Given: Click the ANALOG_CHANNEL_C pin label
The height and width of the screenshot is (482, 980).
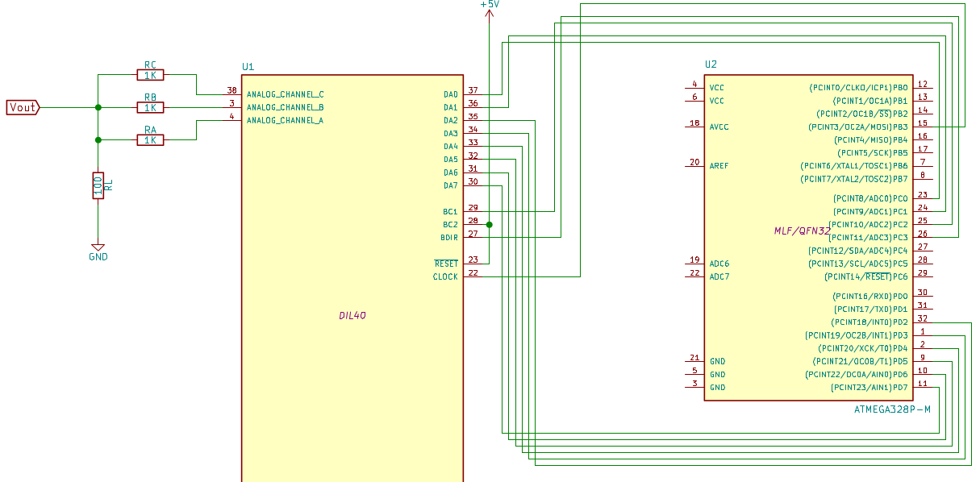Looking at the screenshot, I should 286,94.
